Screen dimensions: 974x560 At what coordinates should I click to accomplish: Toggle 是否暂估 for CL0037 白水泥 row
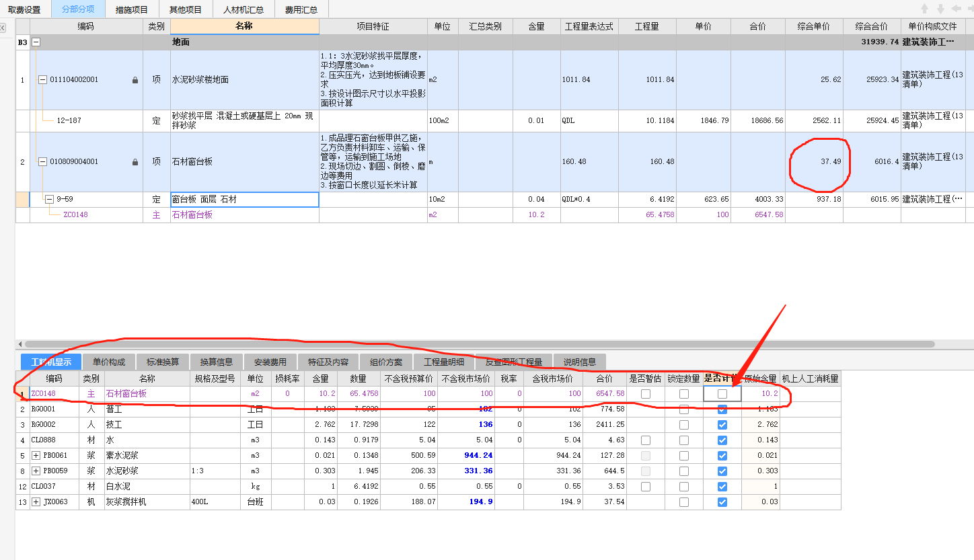tap(646, 487)
